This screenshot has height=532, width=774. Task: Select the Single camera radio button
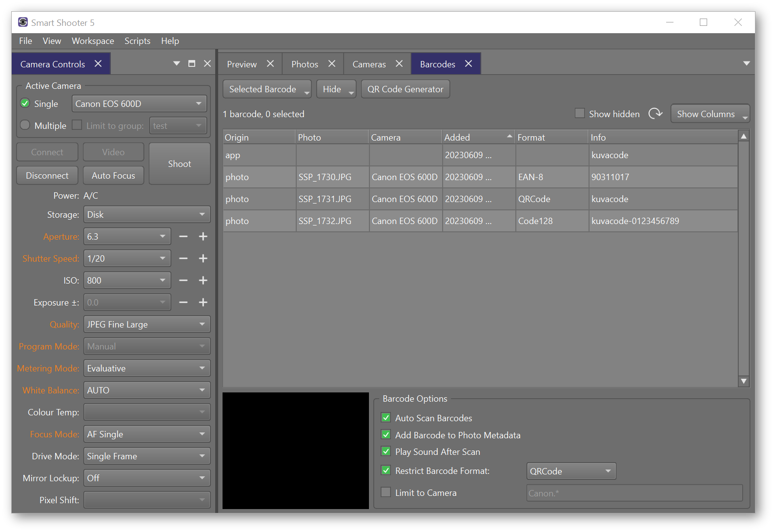click(25, 103)
